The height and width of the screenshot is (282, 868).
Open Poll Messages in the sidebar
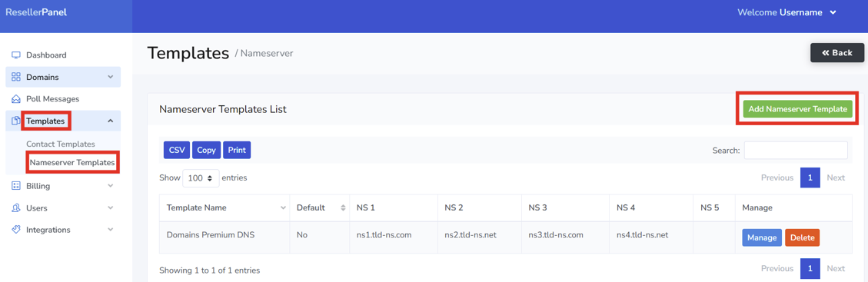click(x=52, y=99)
